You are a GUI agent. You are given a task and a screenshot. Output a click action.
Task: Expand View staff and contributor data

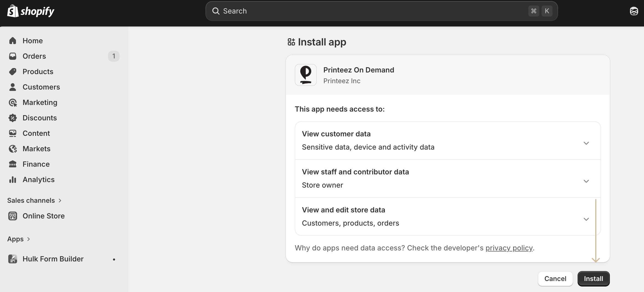click(x=586, y=181)
